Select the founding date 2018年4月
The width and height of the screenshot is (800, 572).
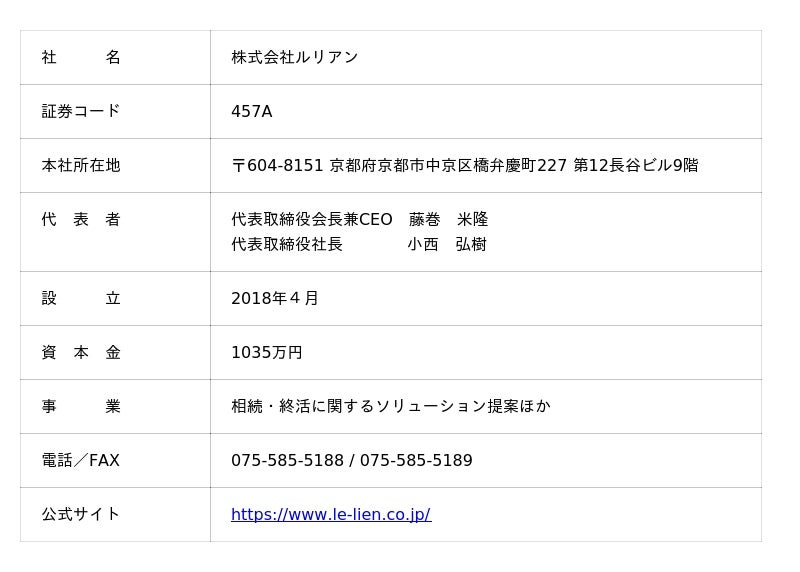pyautogui.click(x=274, y=298)
